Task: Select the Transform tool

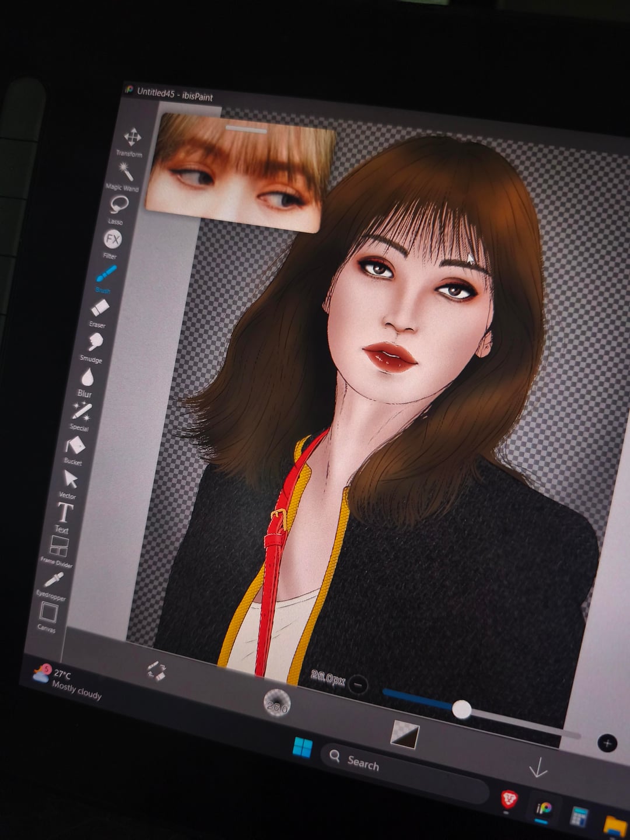Action: 132,138
